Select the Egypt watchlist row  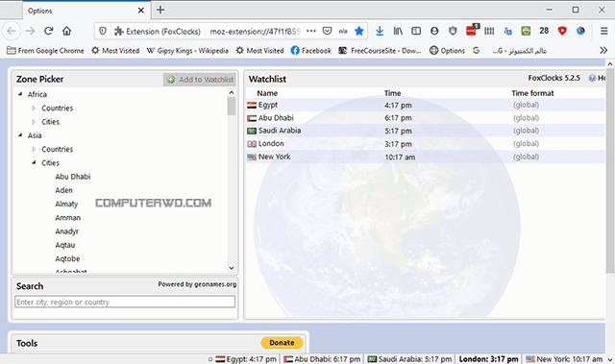(x=426, y=105)
